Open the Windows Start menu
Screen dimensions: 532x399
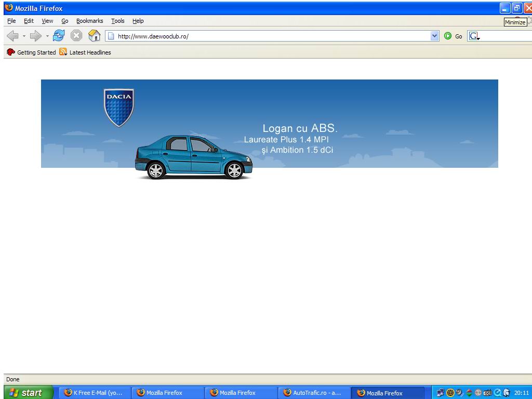(x=29, y=393)
